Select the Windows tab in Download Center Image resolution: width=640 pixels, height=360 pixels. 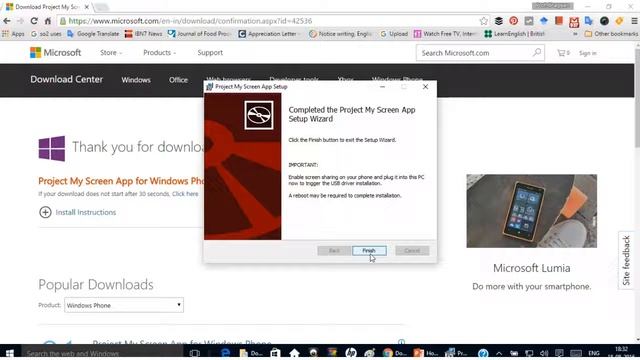coord(136,80)
